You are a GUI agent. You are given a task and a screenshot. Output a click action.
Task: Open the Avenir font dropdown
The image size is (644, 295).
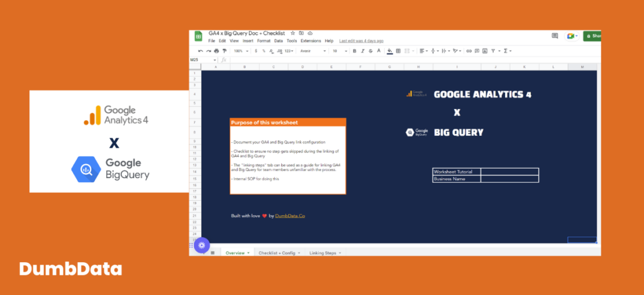pyautogui.click(x=313, y=51)
